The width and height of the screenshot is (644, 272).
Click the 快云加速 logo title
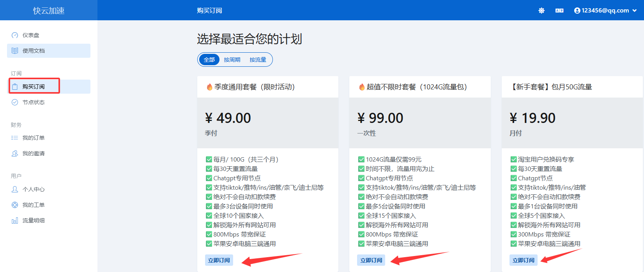49,11
